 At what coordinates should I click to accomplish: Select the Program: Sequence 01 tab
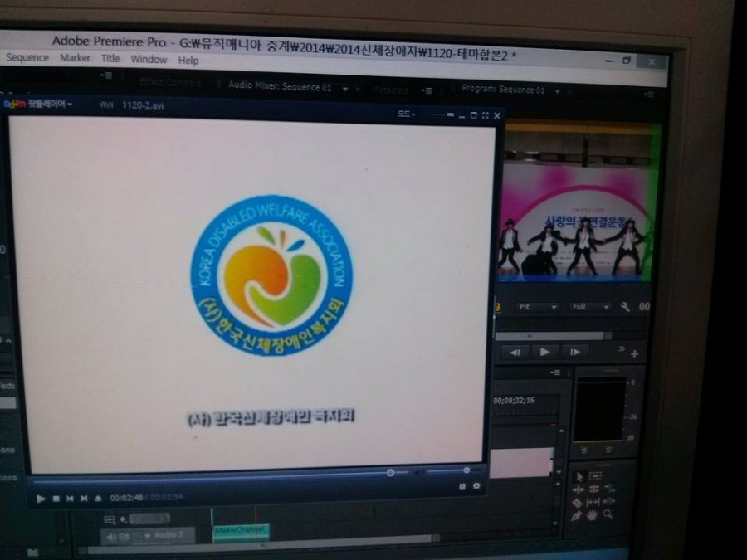coord(503,89)
